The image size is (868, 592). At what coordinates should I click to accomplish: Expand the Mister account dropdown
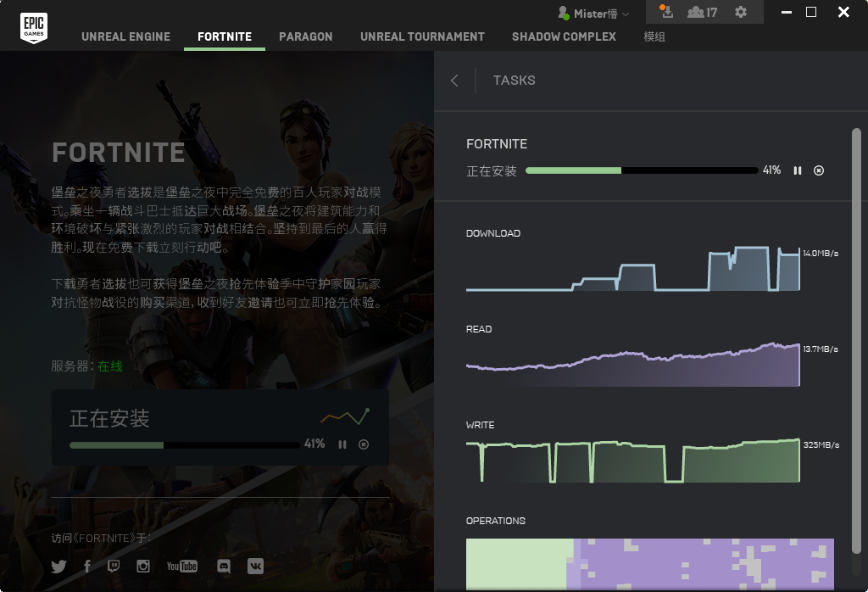tap(593, 14)
